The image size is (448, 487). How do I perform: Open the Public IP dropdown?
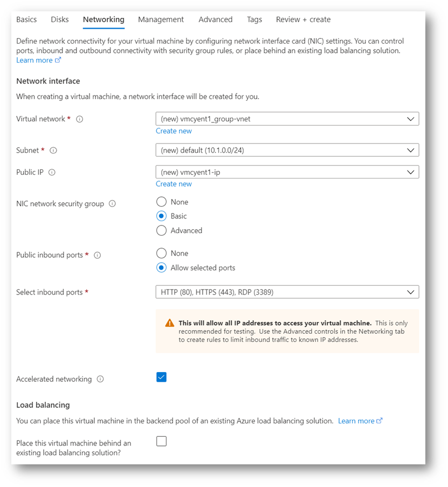[287, 172]
